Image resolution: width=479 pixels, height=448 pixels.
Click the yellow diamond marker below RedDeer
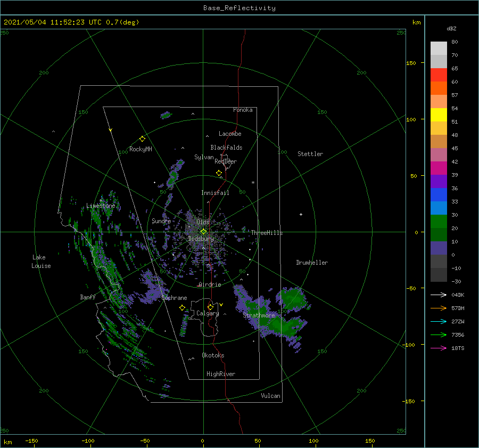(219, 173)
